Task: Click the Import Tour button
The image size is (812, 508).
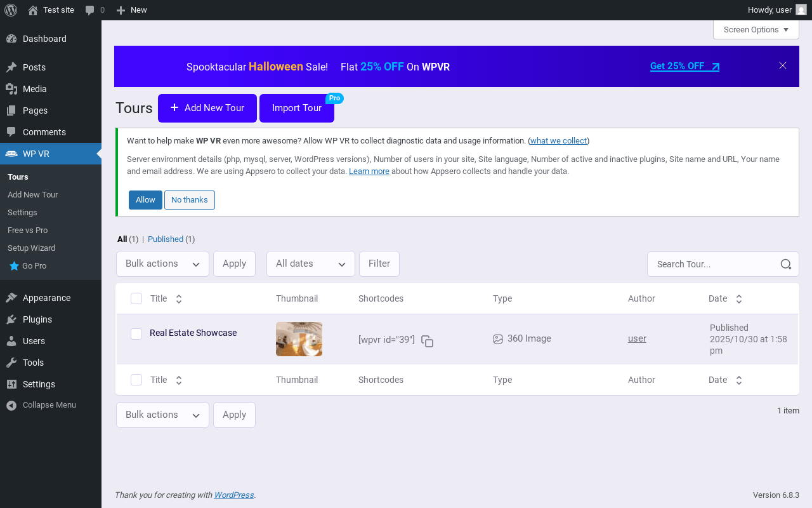Action: 297,108
